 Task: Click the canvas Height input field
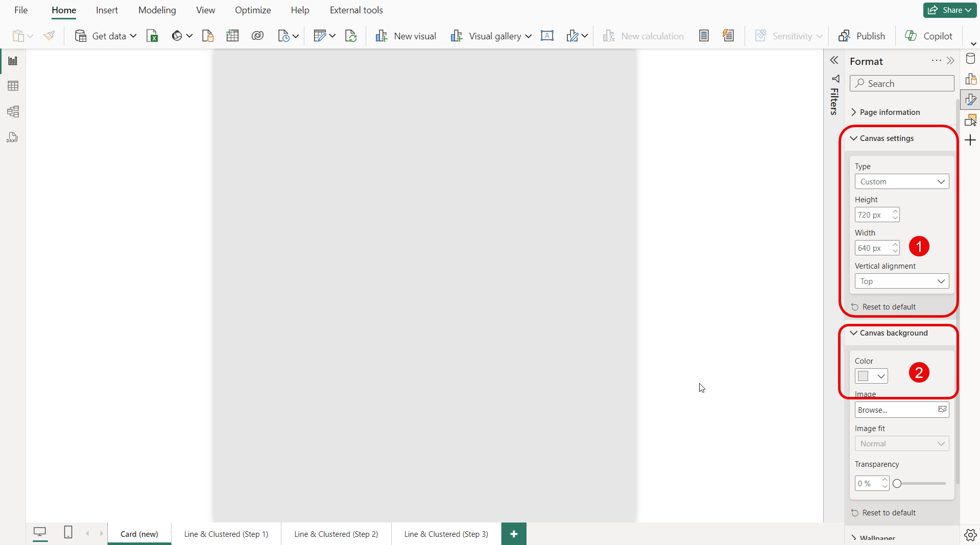[x=877, y=215]
